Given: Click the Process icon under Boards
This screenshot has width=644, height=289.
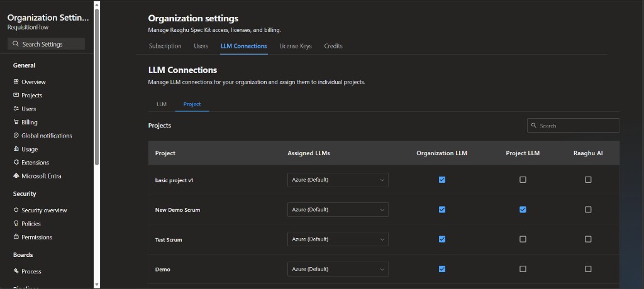Looking at the screenshot, I should pos(16,271).
